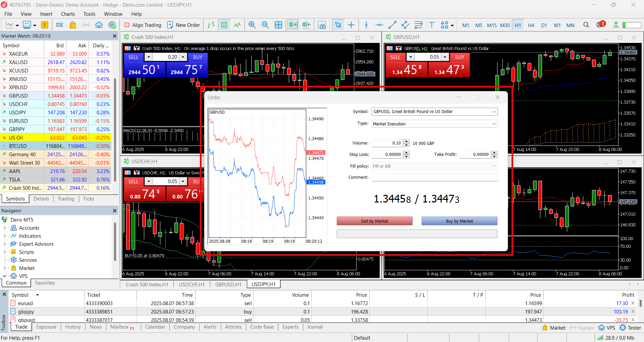Toggle chart auto scroll to end

pyautogui.click(x=293, y=25)
